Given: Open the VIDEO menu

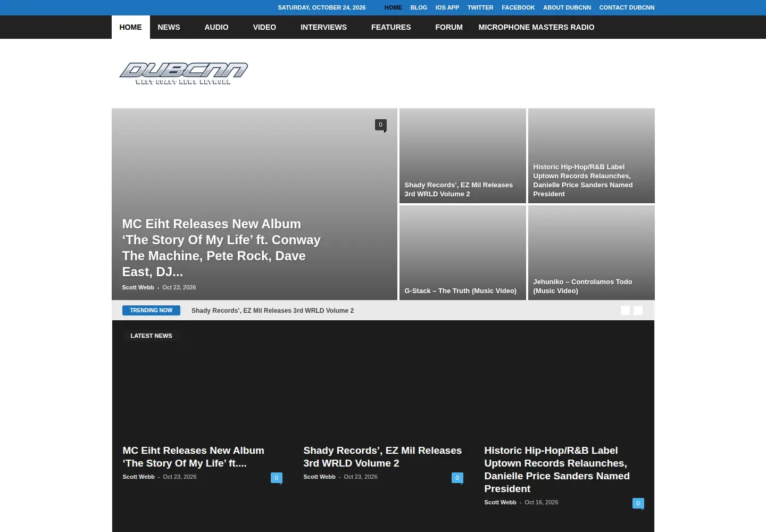Looking at the screenshot, I should [x=264, y=27].
